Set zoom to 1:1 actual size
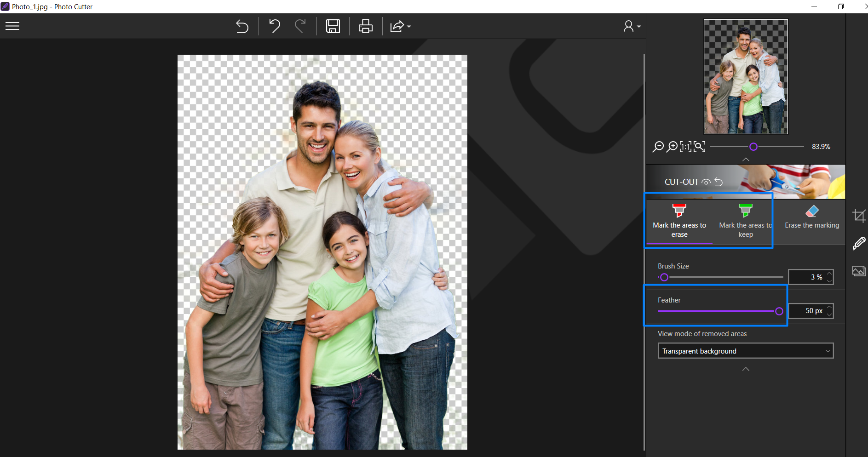868x457 pixels. (685, 147)
